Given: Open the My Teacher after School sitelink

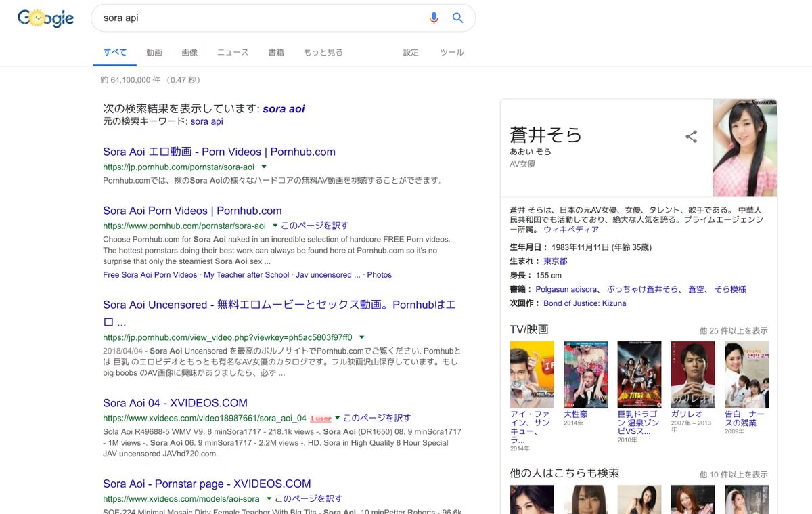Looking at the screenshot, I should coord(246,275).
